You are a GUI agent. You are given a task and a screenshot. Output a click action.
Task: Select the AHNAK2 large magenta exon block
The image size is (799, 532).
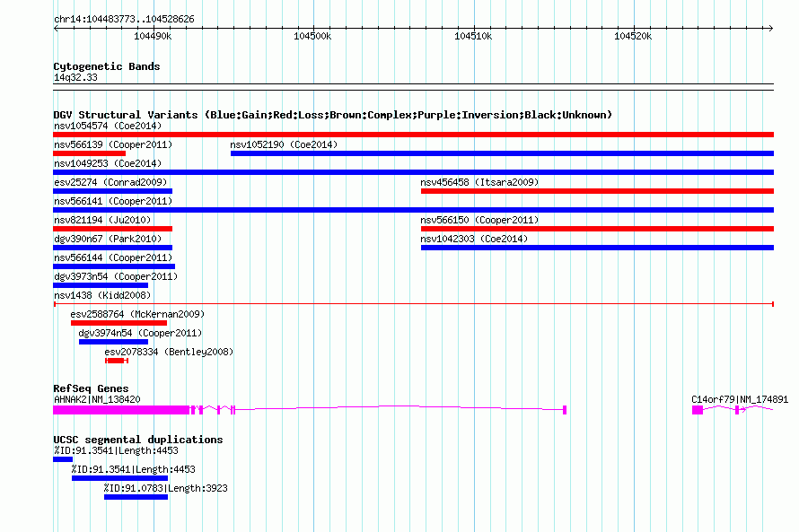coord(121,410)
